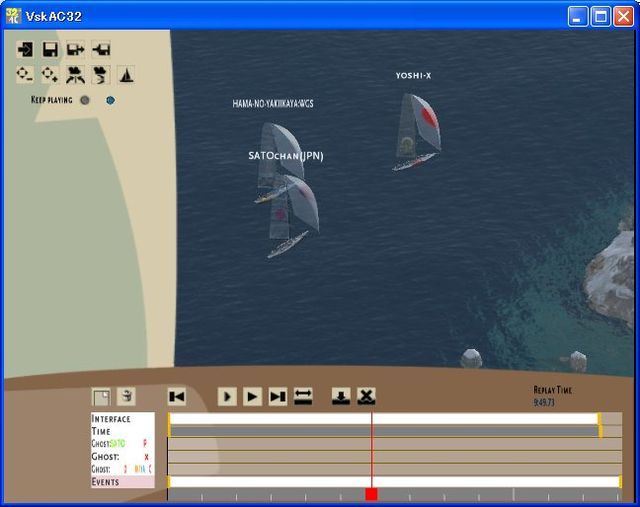
Task: Click the Ghost SATO track label
Action: (x=110, y=444)
